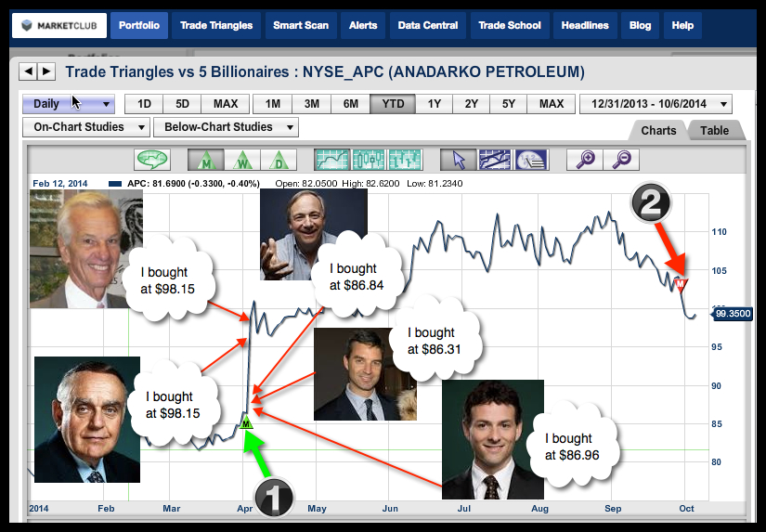
Task: Click the Open: 82.0500 value
Action: [x=306, y=184]
